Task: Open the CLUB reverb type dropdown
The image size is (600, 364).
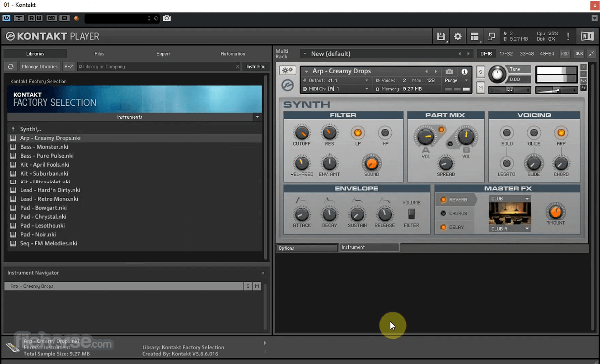Action: click(x=510, y=199)
